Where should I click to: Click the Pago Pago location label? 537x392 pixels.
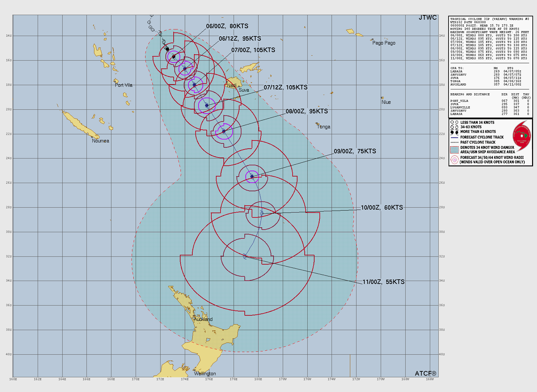click(x=384, y=43)
